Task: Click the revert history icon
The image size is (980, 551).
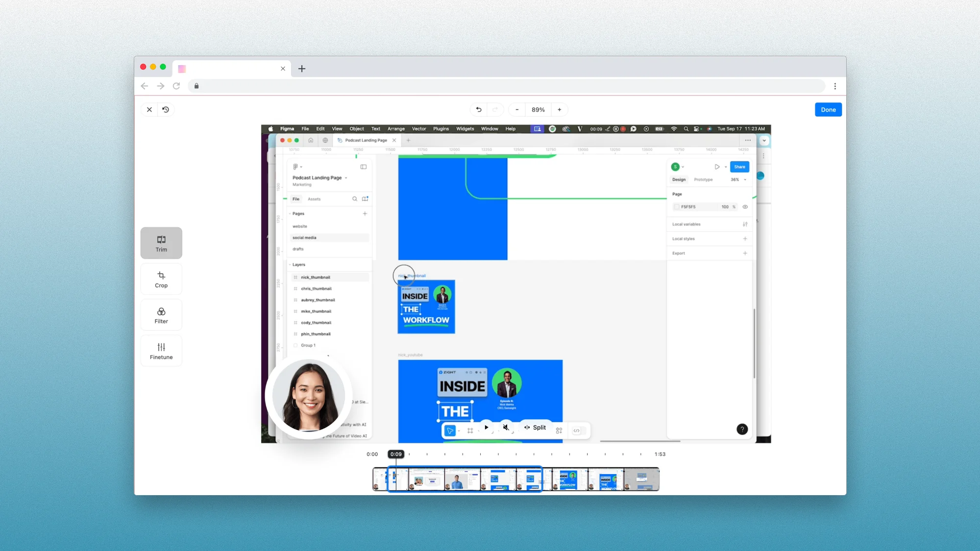Action: click(x=166, y=110)
